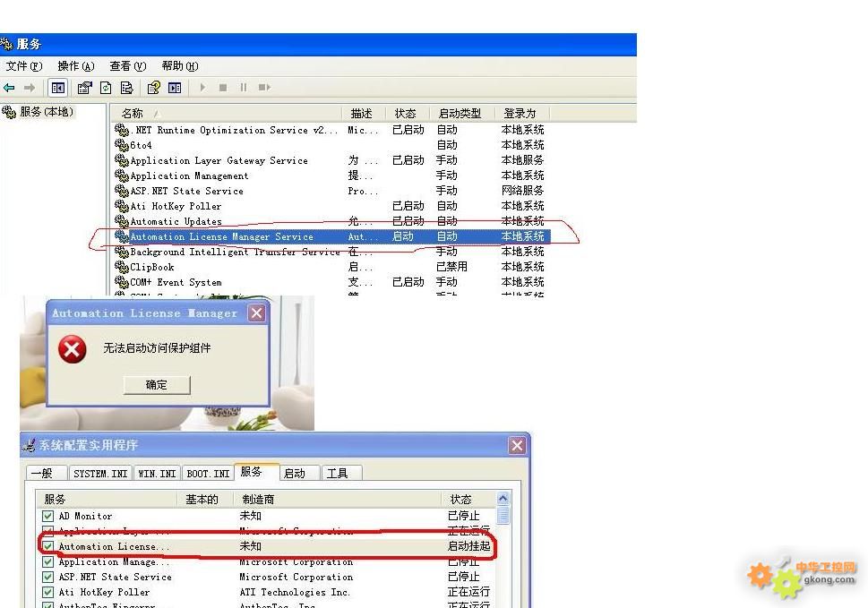The height and width of the screenshot is (608, 868).
Task: Click the Back arrow in Services toolbar
Action: (9, 88)
